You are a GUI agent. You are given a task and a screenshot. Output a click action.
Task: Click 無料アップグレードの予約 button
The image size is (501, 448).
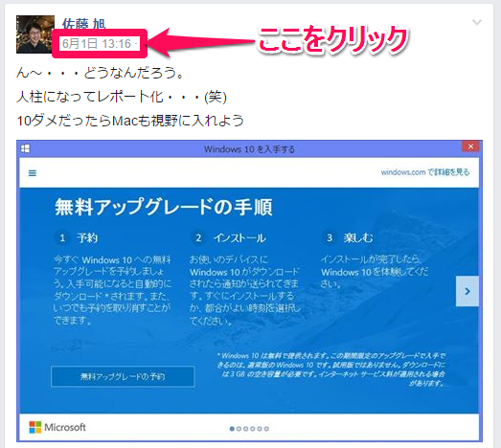click(x=123, y=376)
